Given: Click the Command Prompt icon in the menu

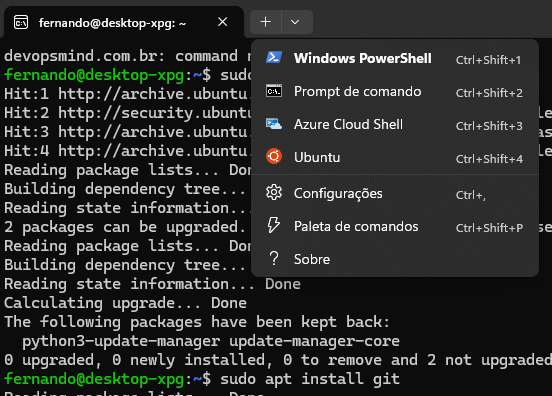Looking at the screenshot, I should (274, 91).
